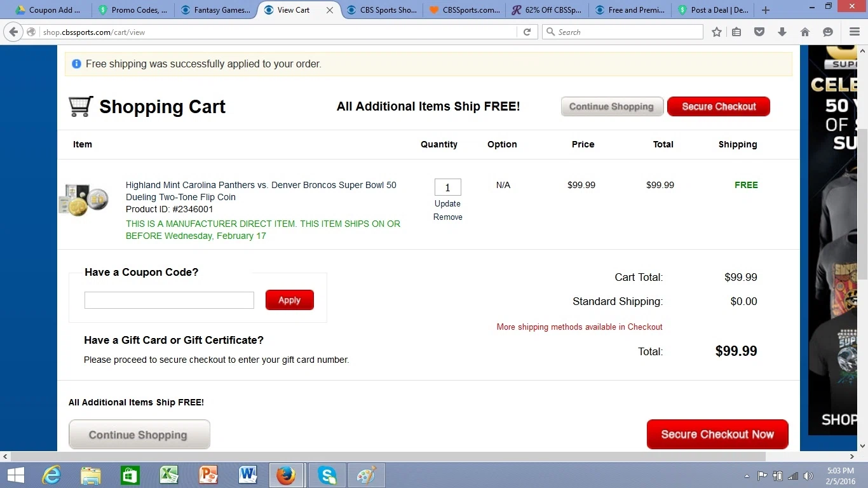Click the blue info icon in notice
The width and height of the screenshot is (868, 488).
76,64
